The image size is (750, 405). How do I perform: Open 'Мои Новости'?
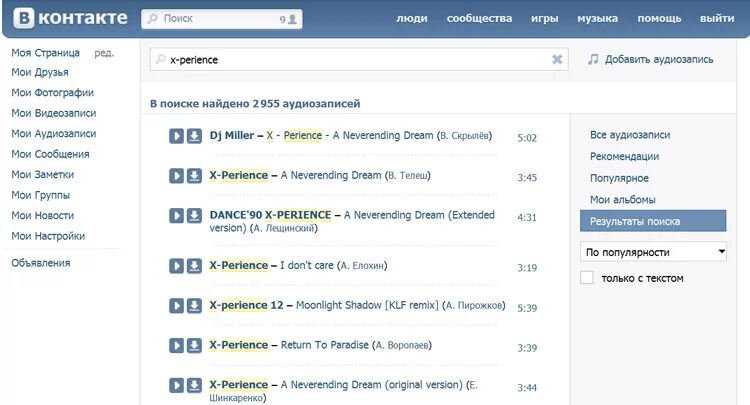(x=43, y=216)
